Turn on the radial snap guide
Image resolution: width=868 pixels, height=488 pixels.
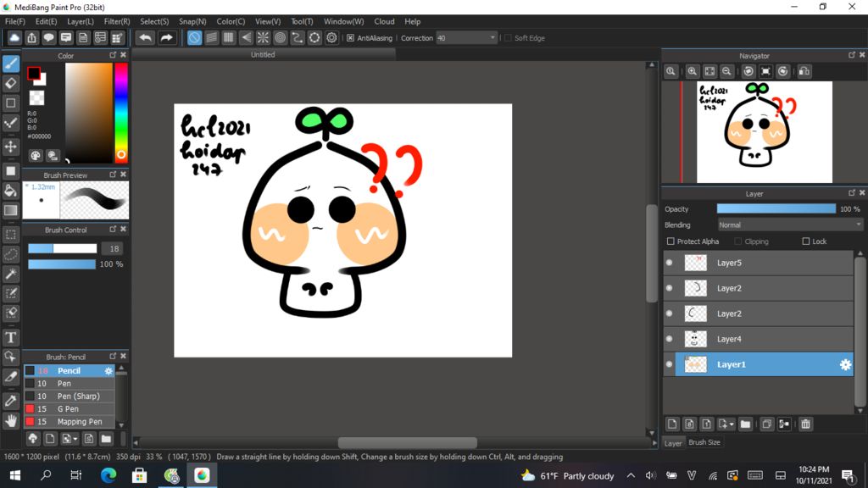coord(263,37)
